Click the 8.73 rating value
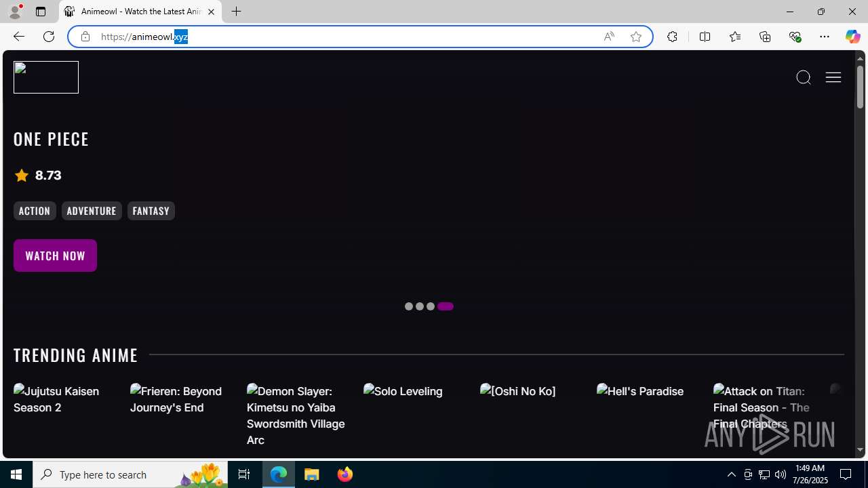The height and width of the screenshot is (488, 868). click(x=48, y=176)
